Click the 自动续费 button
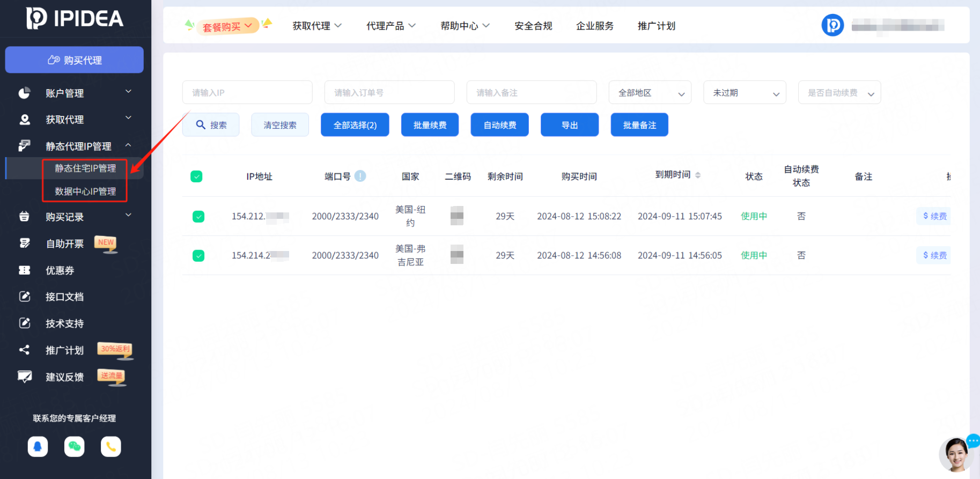The height and width of the screenshot is (479, 980). pos(500,124)
